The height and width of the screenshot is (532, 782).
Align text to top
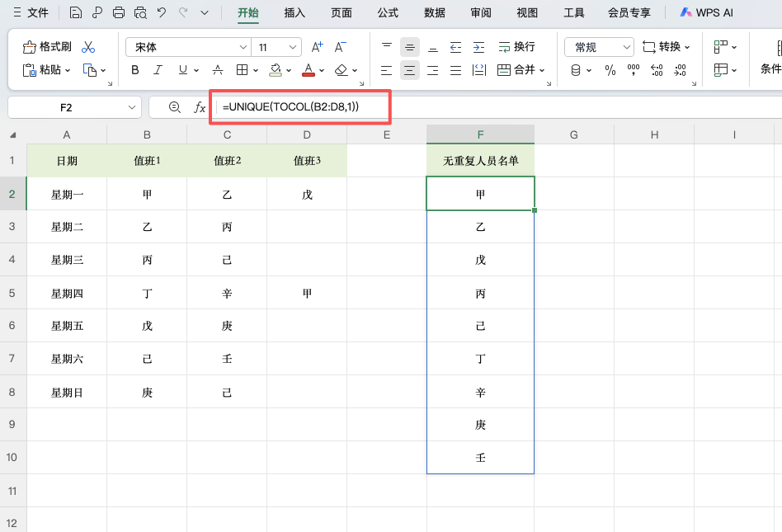387,47
